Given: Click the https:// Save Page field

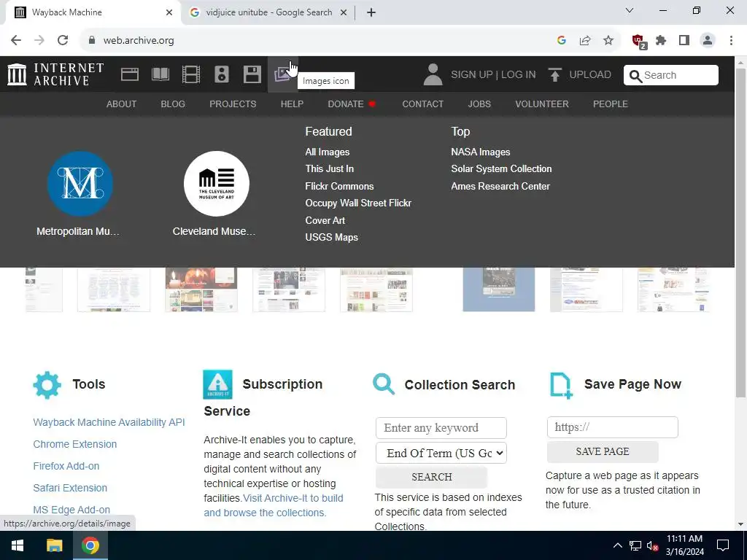Looking at the screenshot, I should 613,427.
